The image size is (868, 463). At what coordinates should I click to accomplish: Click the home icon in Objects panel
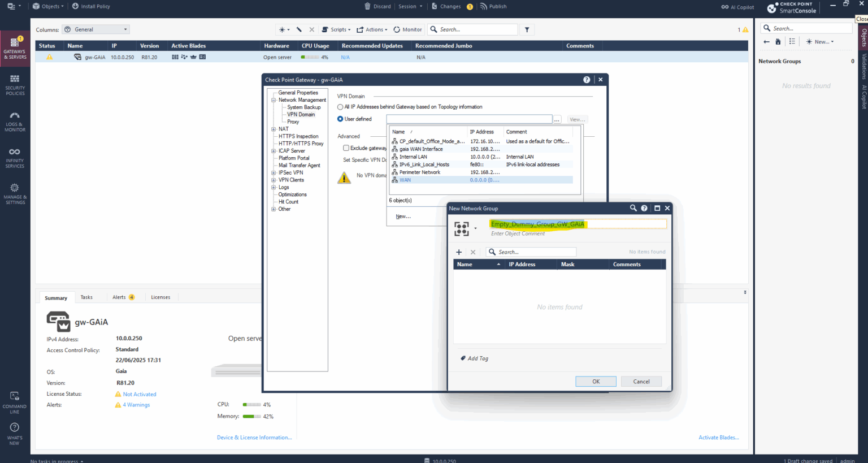click(778, 41)
